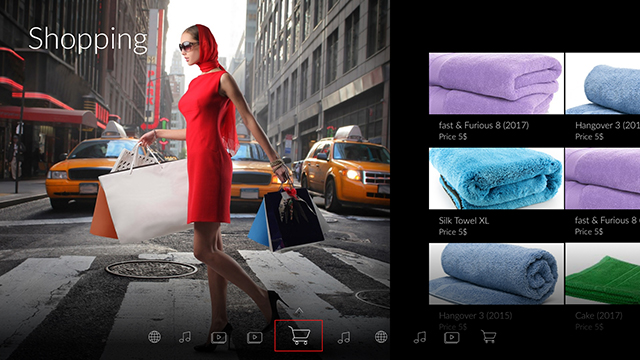Click the music note beside the leftmost globe
Viewport: 640px width, 360px height.
point(185,337)
